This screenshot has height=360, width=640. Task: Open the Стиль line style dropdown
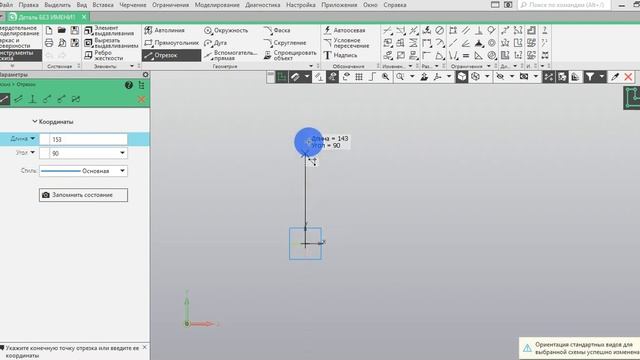point(122,171)
